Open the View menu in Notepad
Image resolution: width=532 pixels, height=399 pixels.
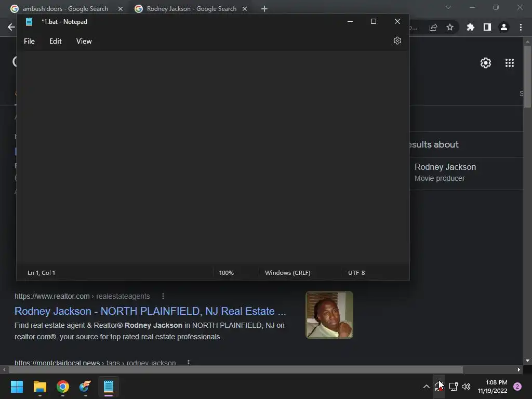pos(84,41)
